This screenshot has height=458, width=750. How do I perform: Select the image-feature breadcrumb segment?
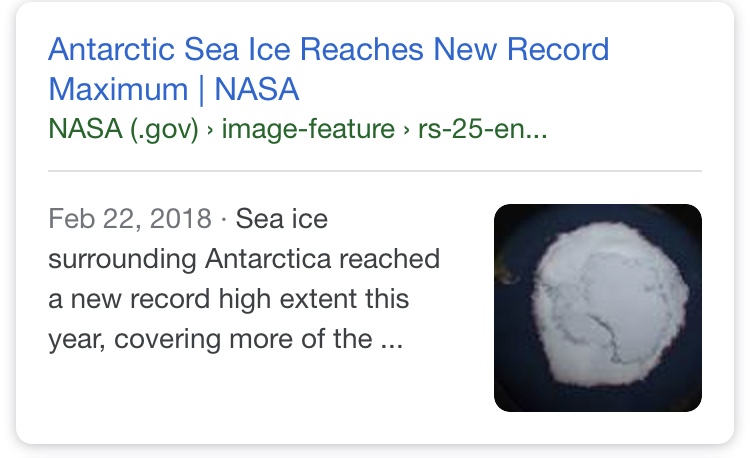(x=308, y=129)
